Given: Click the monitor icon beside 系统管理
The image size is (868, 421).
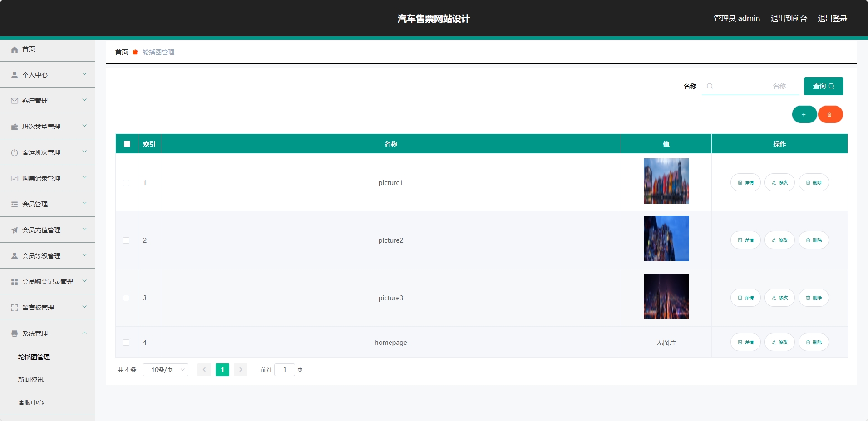Looking at the screenshot, I should 15,333.
